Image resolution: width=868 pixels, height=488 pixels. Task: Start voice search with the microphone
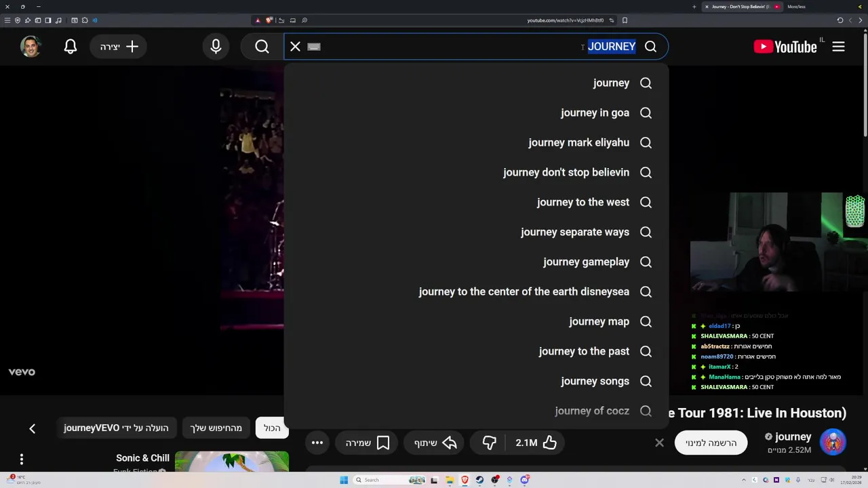point(216,46)
